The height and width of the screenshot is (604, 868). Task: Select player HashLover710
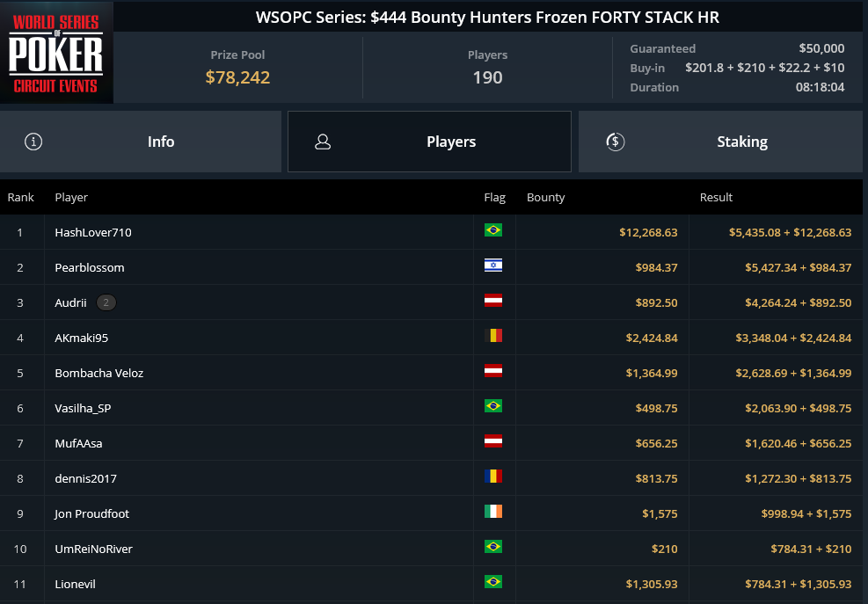pyautogui.click(x=93, y=232)
